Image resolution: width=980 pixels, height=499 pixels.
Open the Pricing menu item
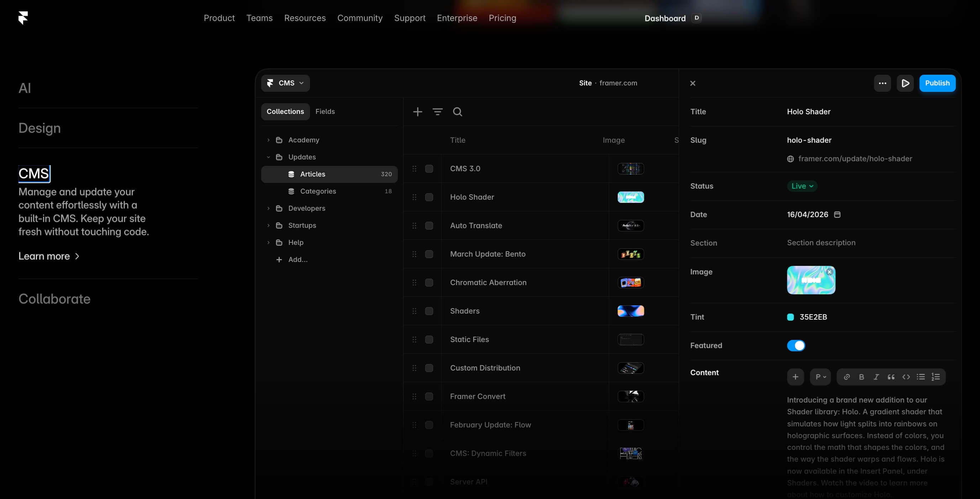(x=502, y=18)
